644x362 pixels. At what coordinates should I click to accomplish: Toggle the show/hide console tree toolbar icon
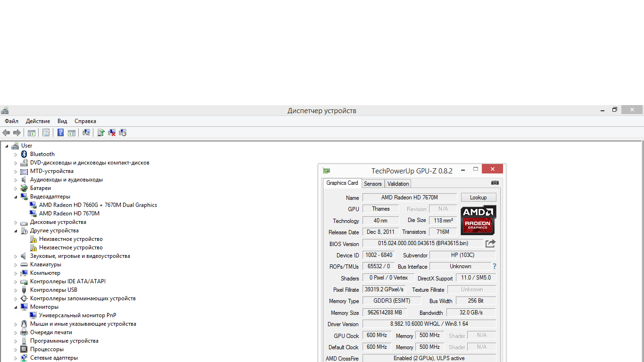32,133
